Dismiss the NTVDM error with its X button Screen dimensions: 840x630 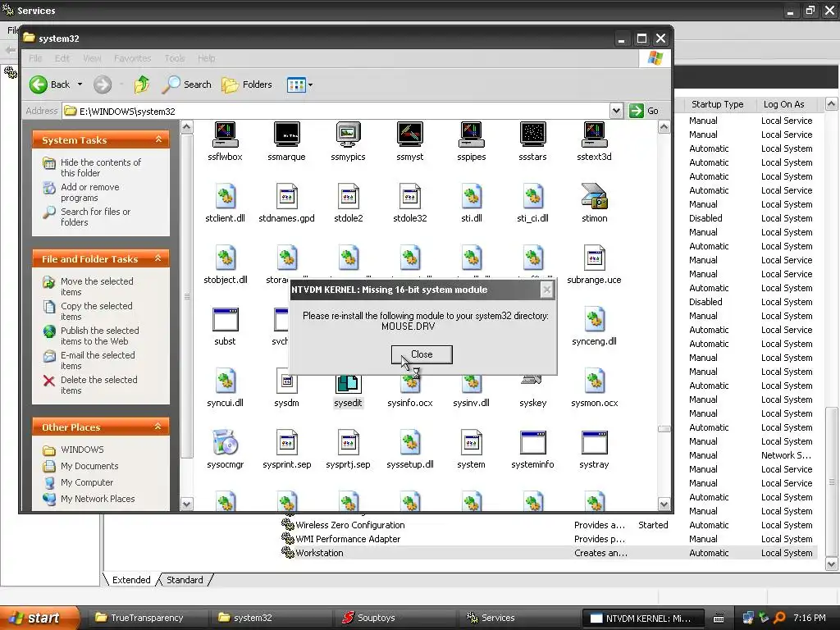click(x=546, y=290)
